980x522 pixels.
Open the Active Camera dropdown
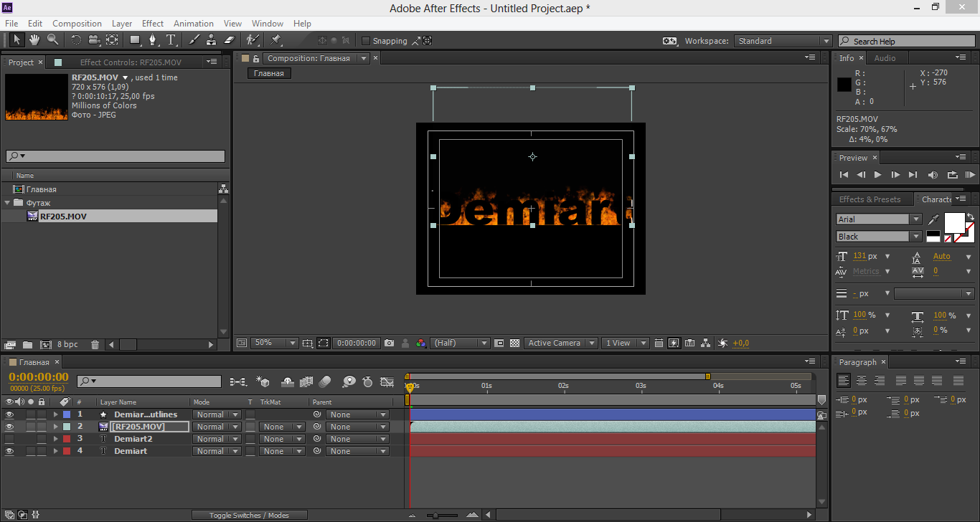[560, 343]
